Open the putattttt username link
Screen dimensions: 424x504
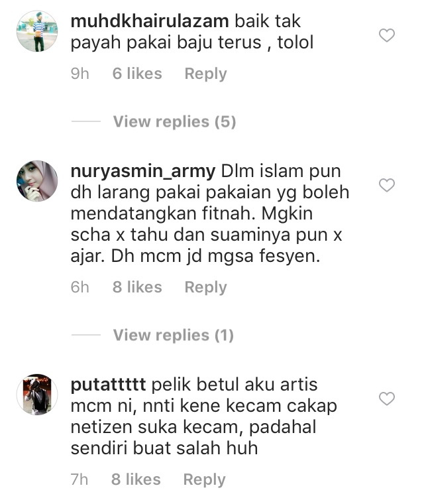[108, 385]
